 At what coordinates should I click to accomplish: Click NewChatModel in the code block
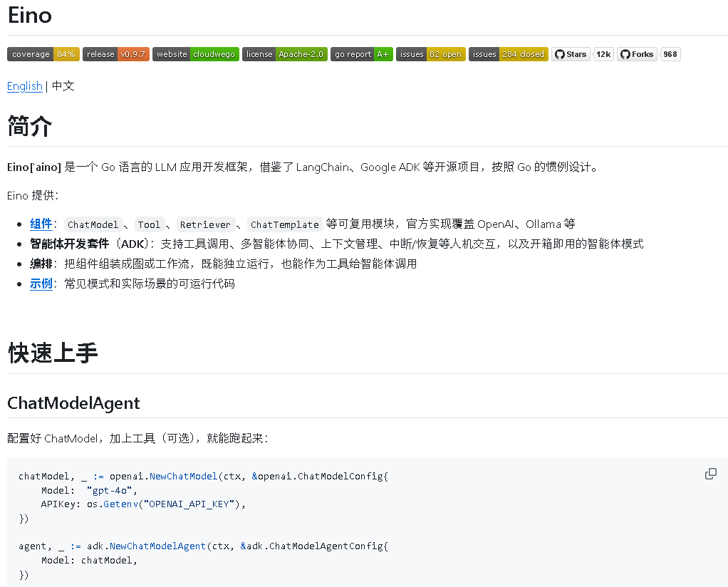183,477
